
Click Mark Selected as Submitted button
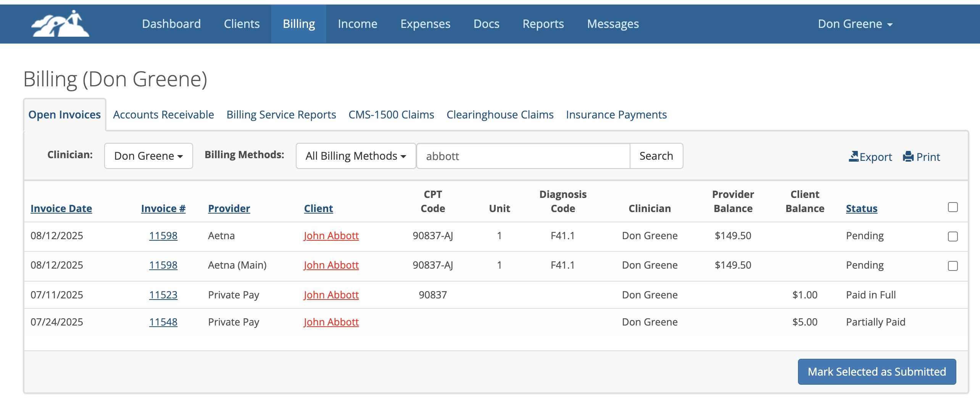coord(877,372)
